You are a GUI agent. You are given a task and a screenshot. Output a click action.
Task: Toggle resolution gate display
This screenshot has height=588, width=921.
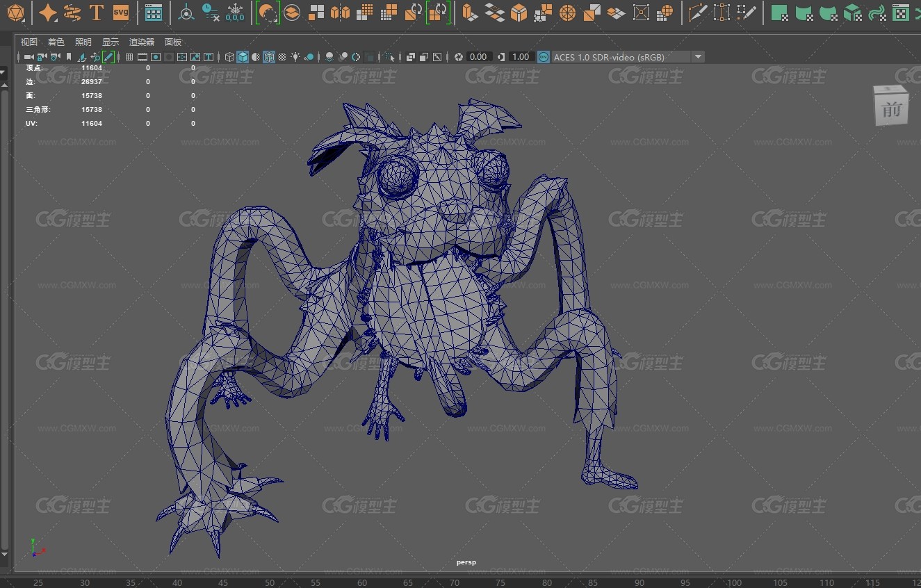point(156,57)
